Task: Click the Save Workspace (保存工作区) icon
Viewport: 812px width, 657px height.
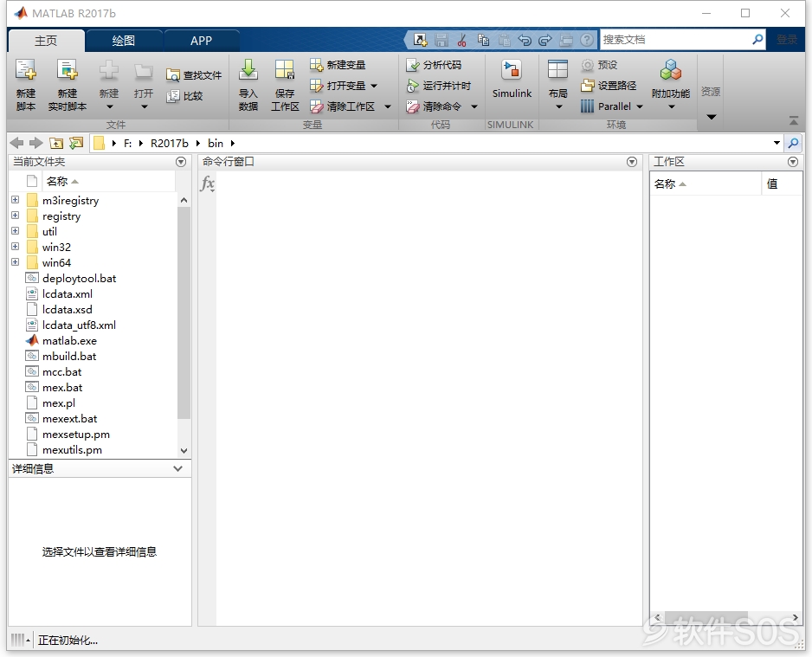Action: (285, 70)
